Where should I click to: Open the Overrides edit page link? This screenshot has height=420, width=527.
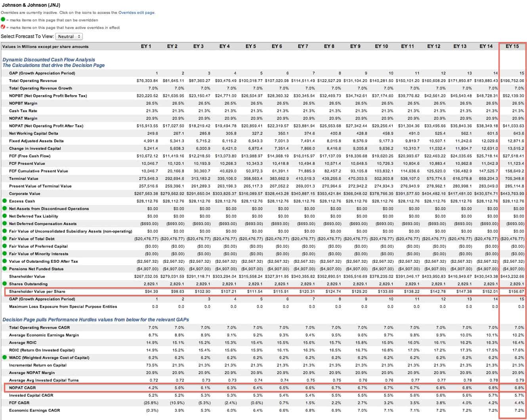point(135,12)
